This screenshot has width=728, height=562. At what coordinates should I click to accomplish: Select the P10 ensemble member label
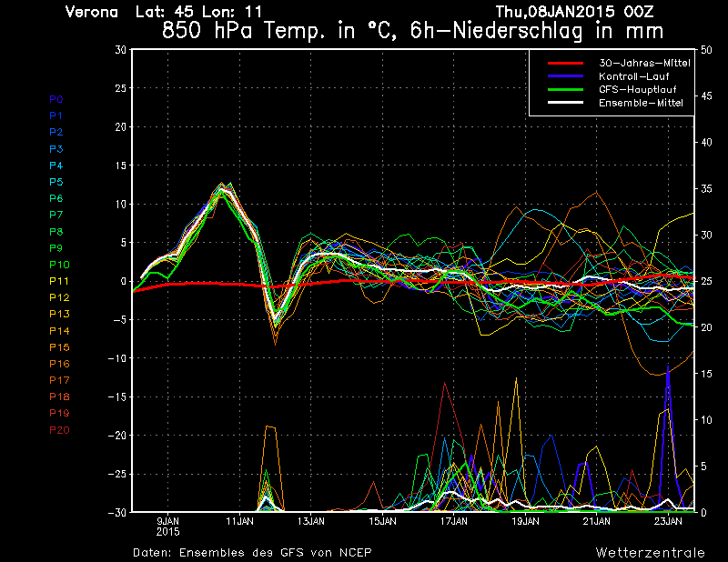pos(59,265)
